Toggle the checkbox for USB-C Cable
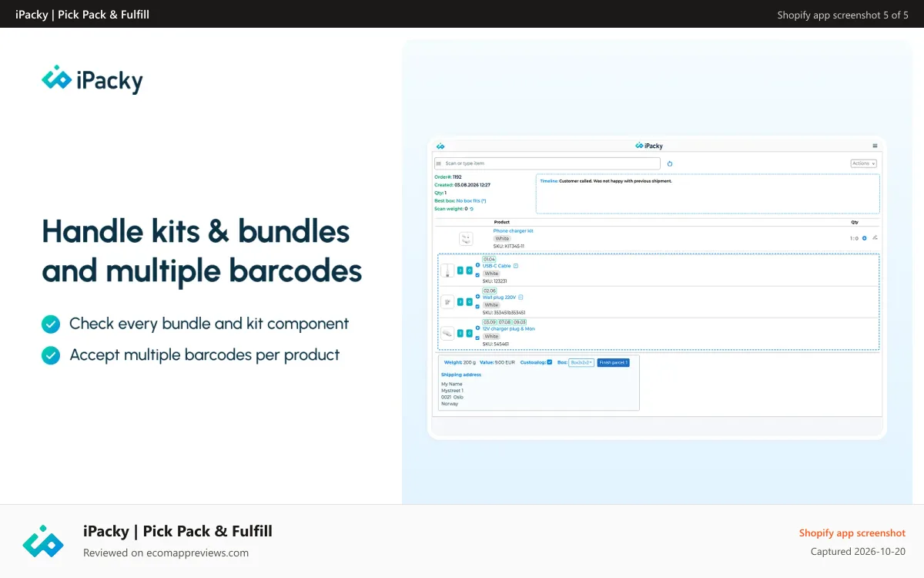The height and width of the screenshot is (578, 924). click(x=477, y=275)
